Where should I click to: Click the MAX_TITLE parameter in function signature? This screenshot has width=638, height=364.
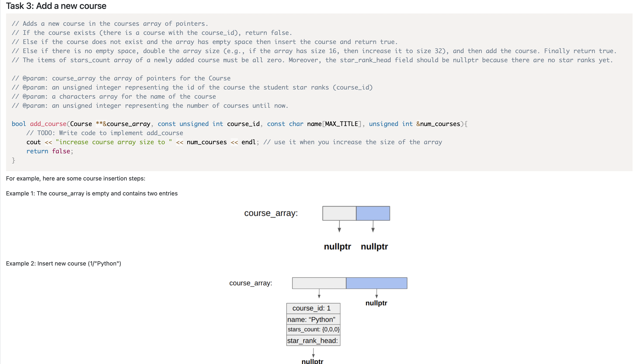pos(341,124)
